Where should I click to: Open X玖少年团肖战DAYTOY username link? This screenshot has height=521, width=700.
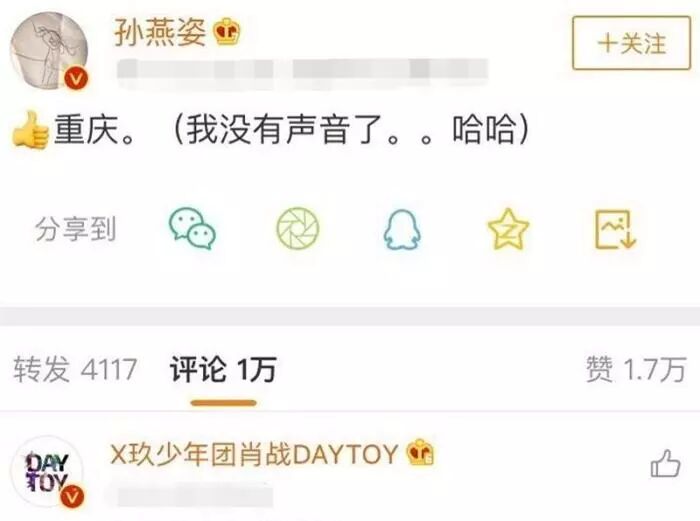pyautogui.click(x=254, y=454)
